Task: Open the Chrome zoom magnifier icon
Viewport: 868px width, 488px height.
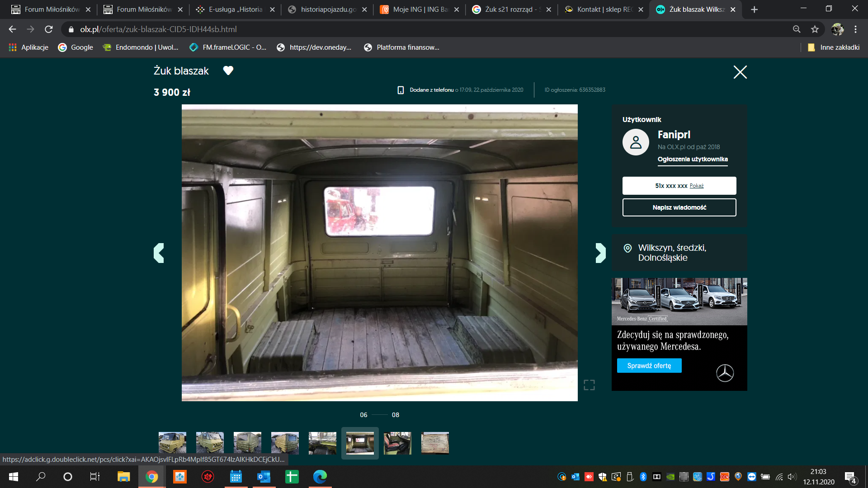Action: point(797,29)
